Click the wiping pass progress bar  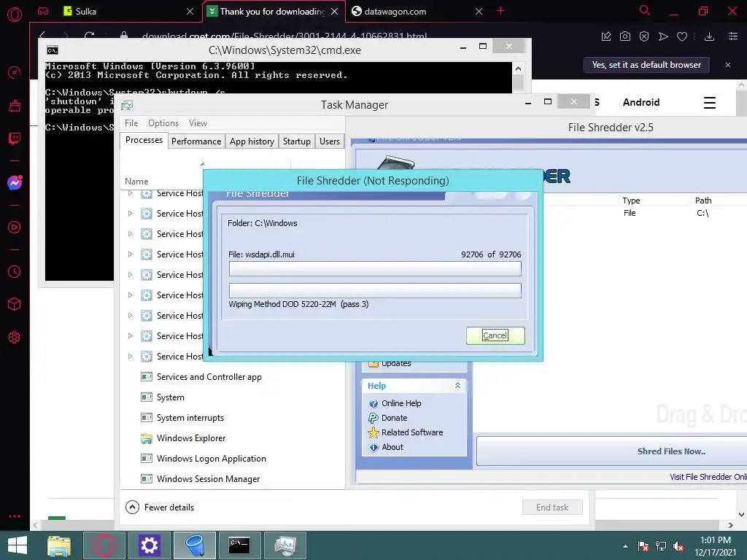(x=375, y=290)
